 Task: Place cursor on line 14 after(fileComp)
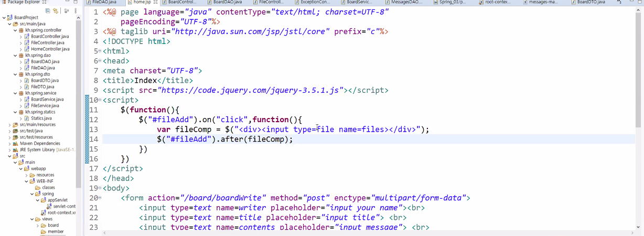click(257, 139)
